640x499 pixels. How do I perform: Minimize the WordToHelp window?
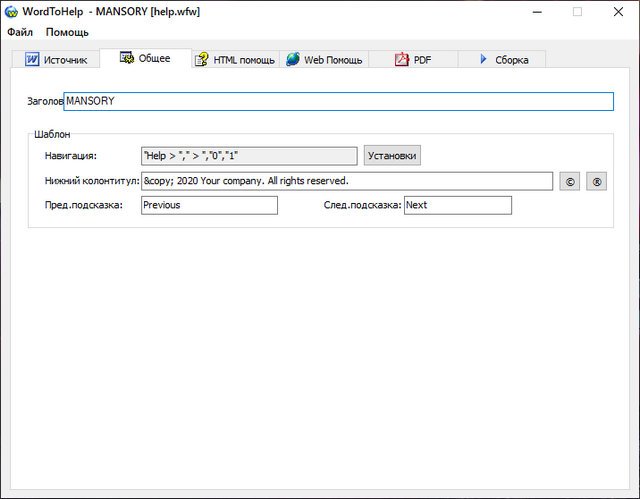coord(530,12)
